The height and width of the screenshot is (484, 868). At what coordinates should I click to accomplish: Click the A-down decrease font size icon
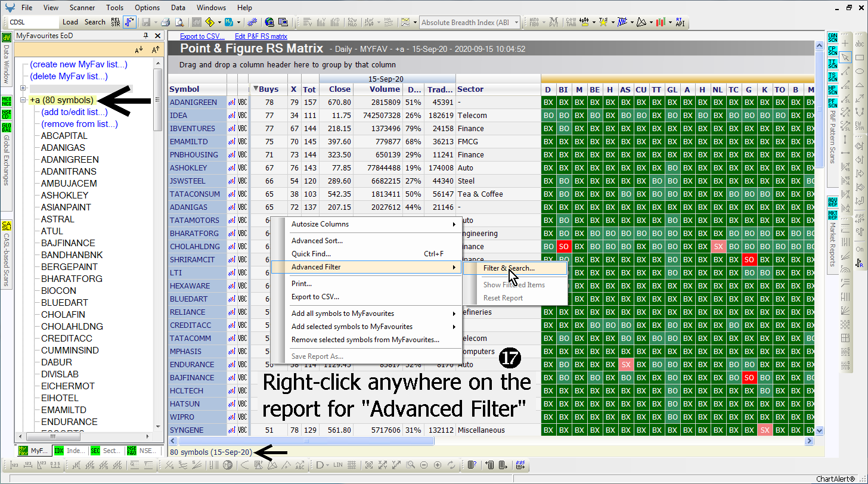click(139, 50)
